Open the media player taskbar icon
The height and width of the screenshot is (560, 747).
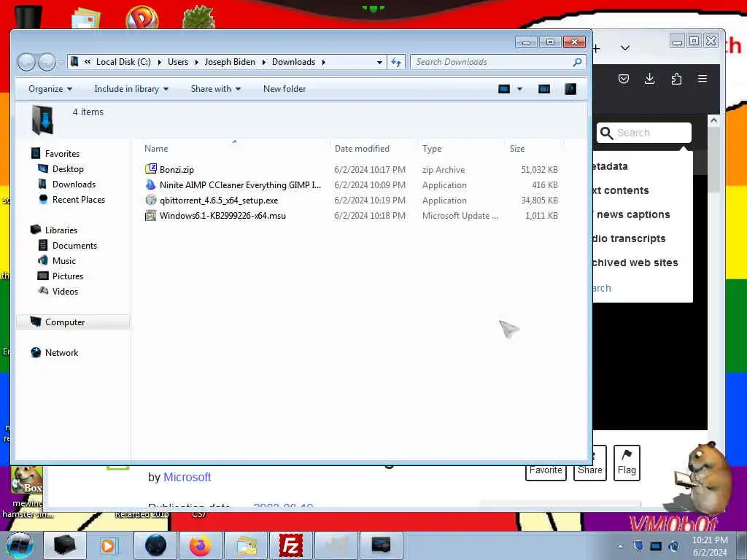(x=109, y=545)
